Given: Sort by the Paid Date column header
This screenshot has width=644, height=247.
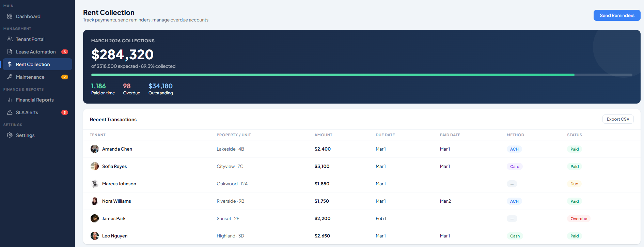Looking at the screenshot, I should [450, 135].
